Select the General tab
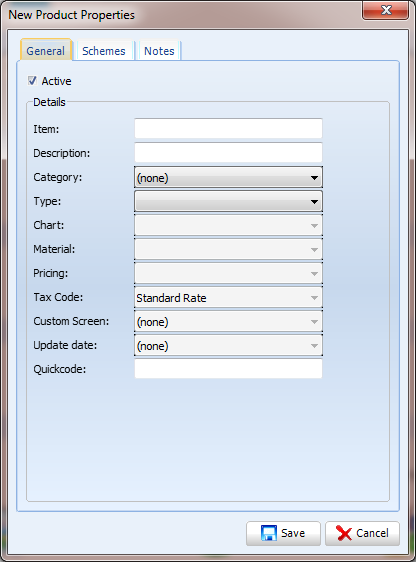The height and width of the screenshot is (562, 416). click(x=46, y=50)
